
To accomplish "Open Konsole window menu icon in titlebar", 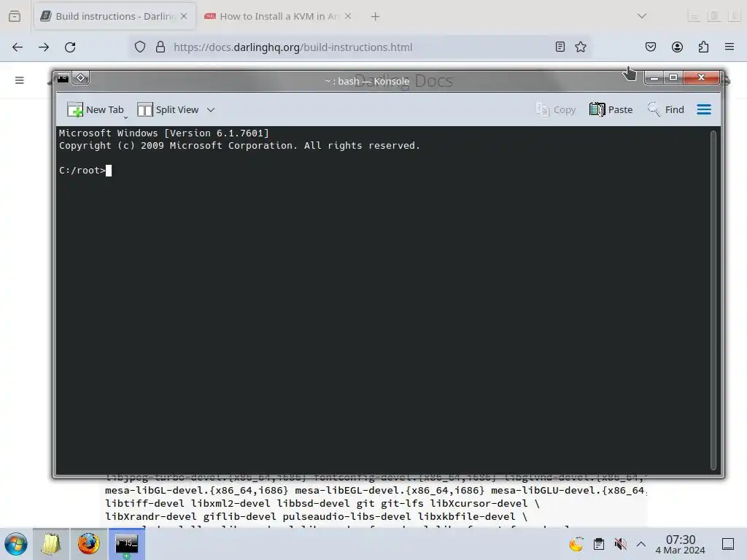I will [63, 77].
